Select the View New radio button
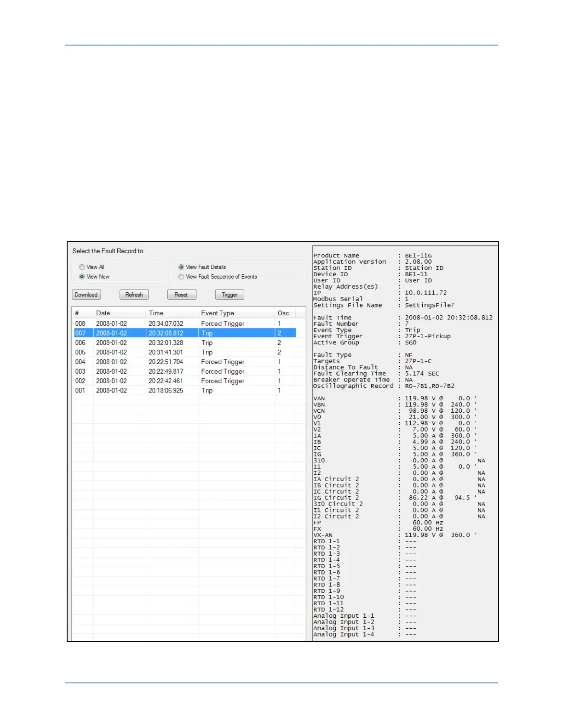This screenshot has height=728, width=563. 82,277
